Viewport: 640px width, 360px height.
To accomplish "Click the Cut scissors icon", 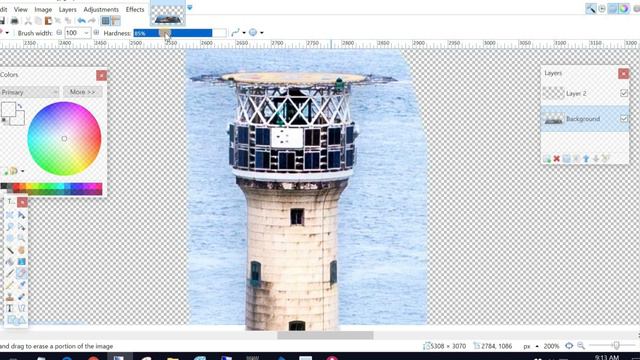I will coord(28,20).
